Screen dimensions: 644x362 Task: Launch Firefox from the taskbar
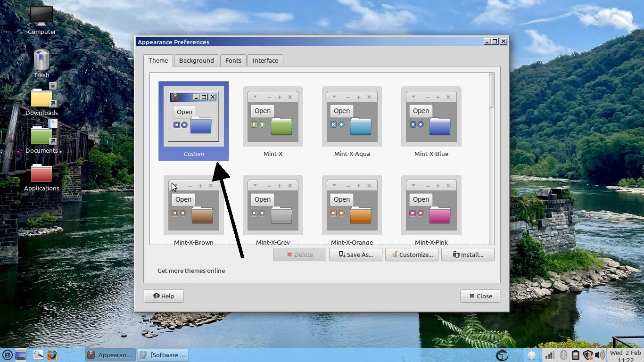(52, 355)
